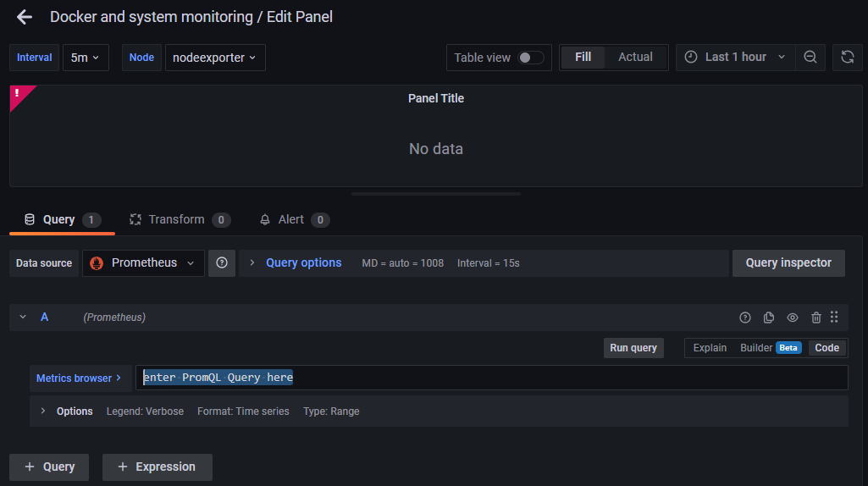Screen dimensions: 868x486
Task: Click the red panel error indicator
Action: [x=18, y=94]
